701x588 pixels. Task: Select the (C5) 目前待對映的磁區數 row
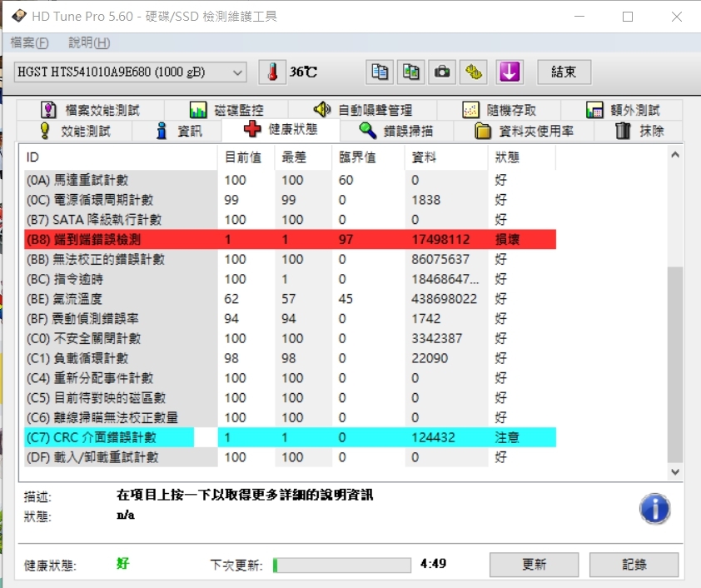click(x=291, y=398)
